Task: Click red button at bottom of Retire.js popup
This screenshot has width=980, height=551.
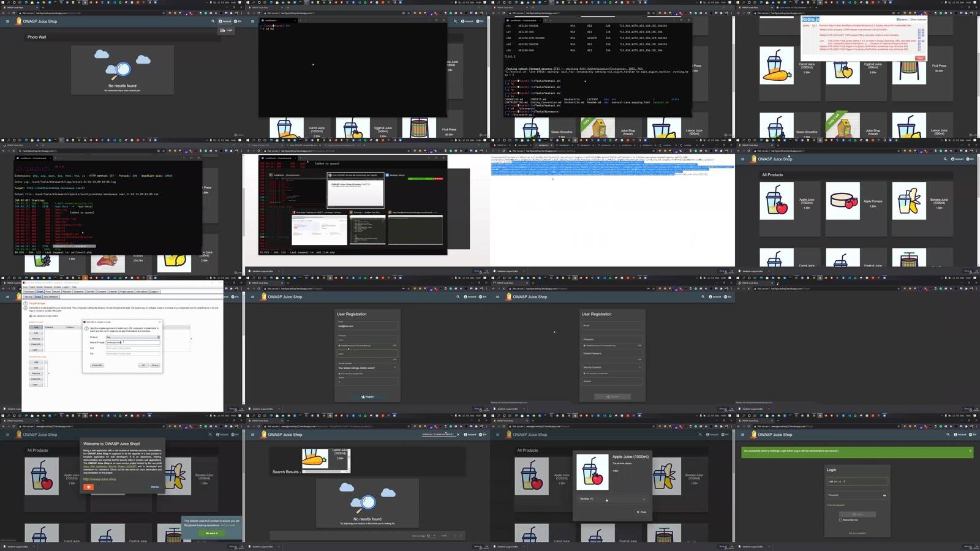Action: pos(919,58)
